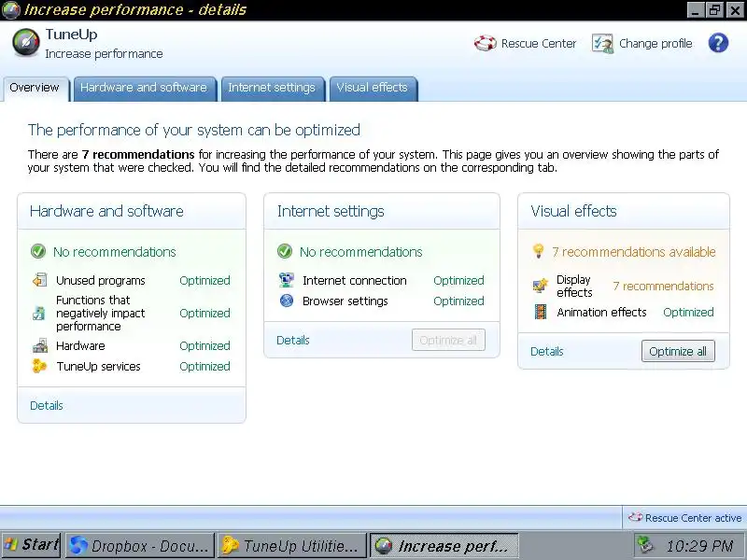Click Optimized status for Hardware
Image resolution: width=747 pixels, height=560 pixels.
coord(204,345)
